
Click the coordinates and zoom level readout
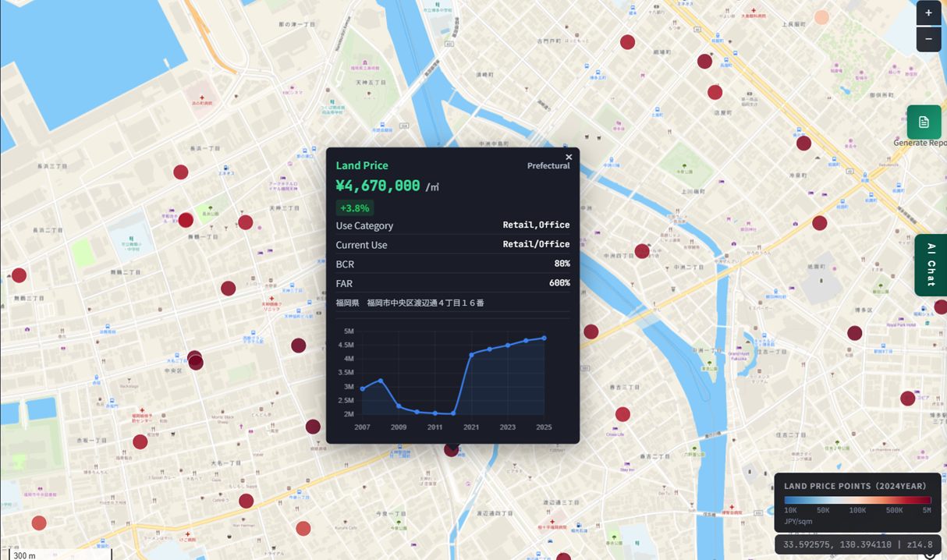pos(858,544)
